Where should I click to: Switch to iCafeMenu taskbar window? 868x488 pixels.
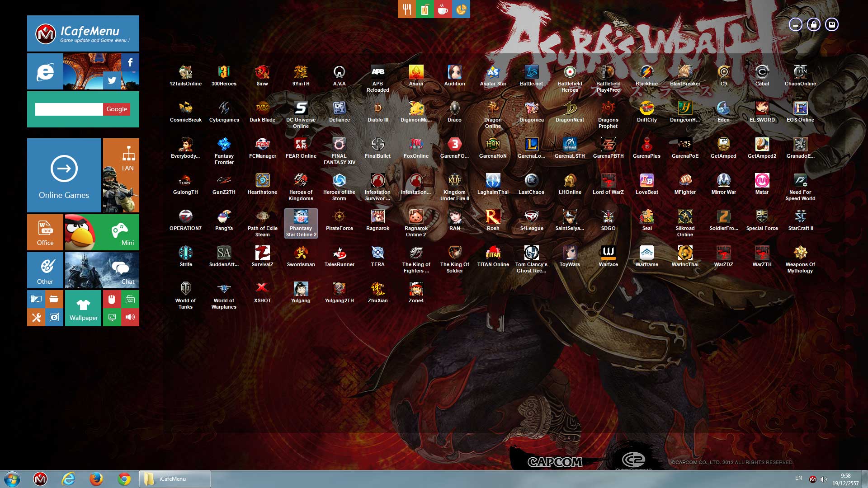(x=175, y=479)
